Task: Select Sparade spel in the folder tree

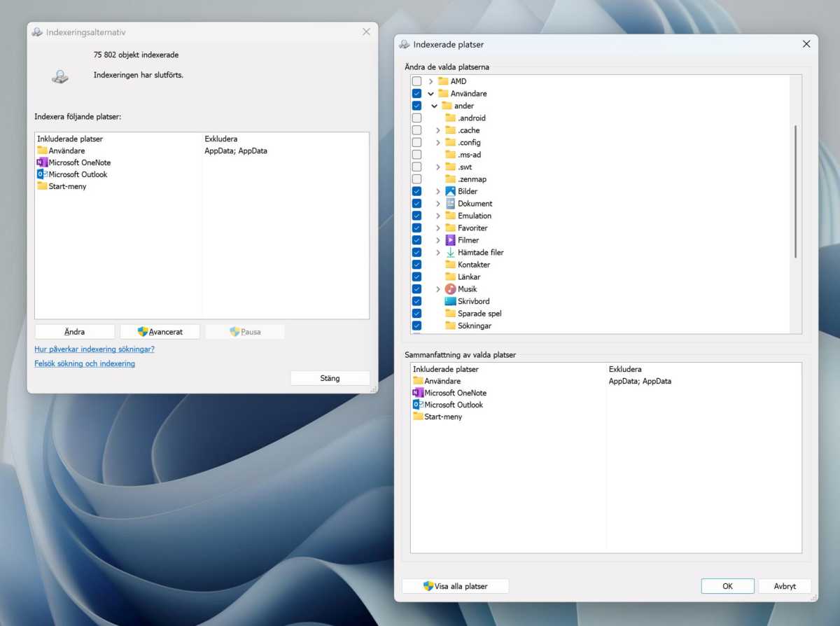Action: coord(479,314)
